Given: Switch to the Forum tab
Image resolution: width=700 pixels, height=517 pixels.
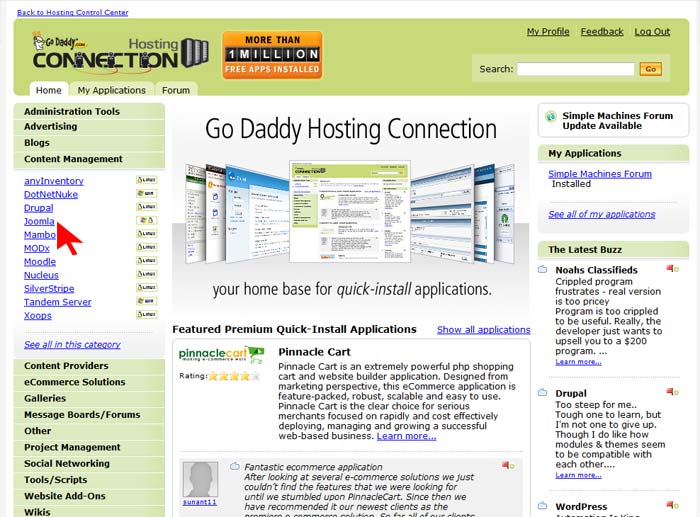Looking at the screenshot, I should click(176, 90).
